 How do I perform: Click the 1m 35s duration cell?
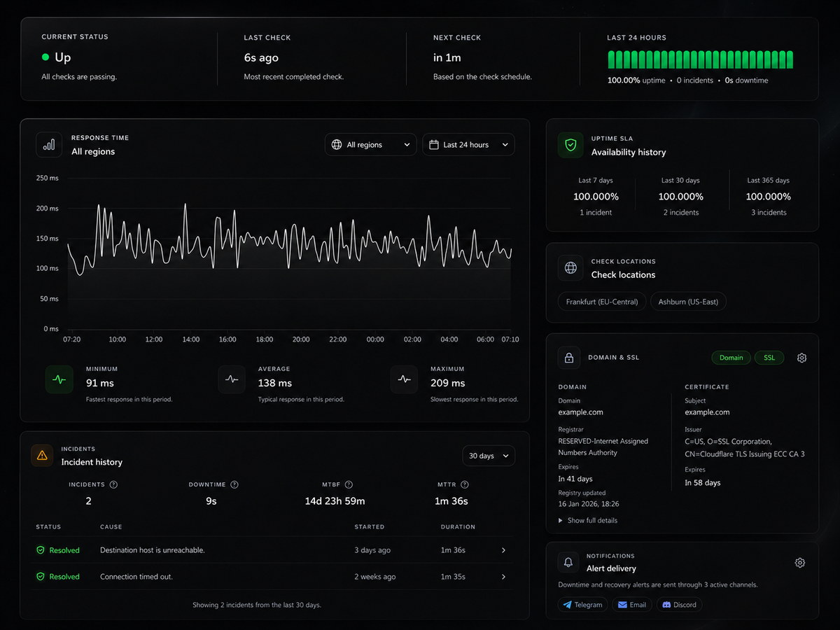click(x=453, y=577)
